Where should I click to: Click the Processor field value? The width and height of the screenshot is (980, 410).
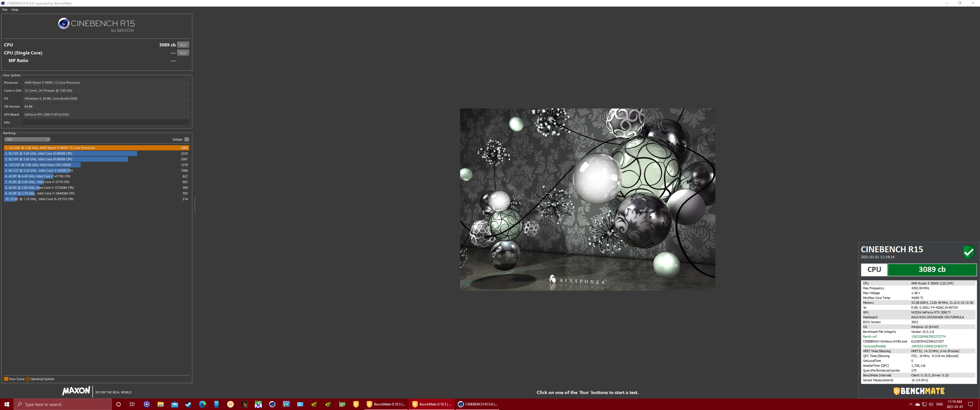pos(106,83)
